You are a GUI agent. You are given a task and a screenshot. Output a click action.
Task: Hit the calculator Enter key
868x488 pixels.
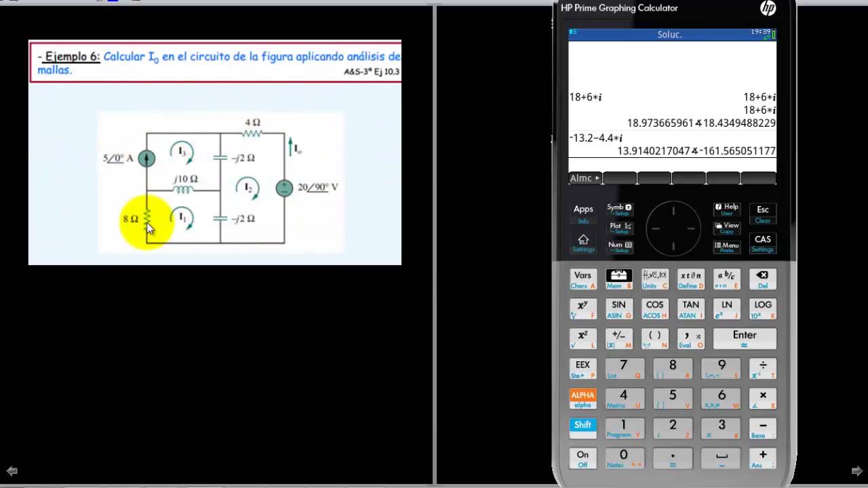745,339
